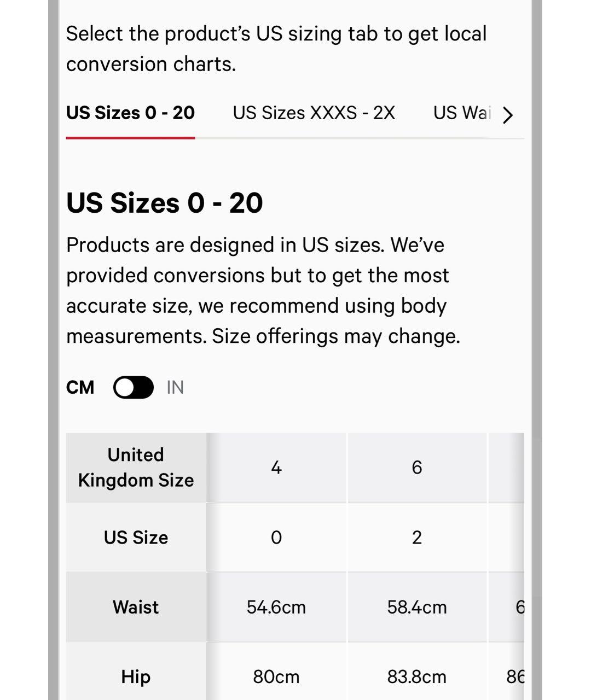This screenshot has height=700, width=591.
Task: Click the right chevron to scroll sizing tabs
Action: [x=508, y=115]
